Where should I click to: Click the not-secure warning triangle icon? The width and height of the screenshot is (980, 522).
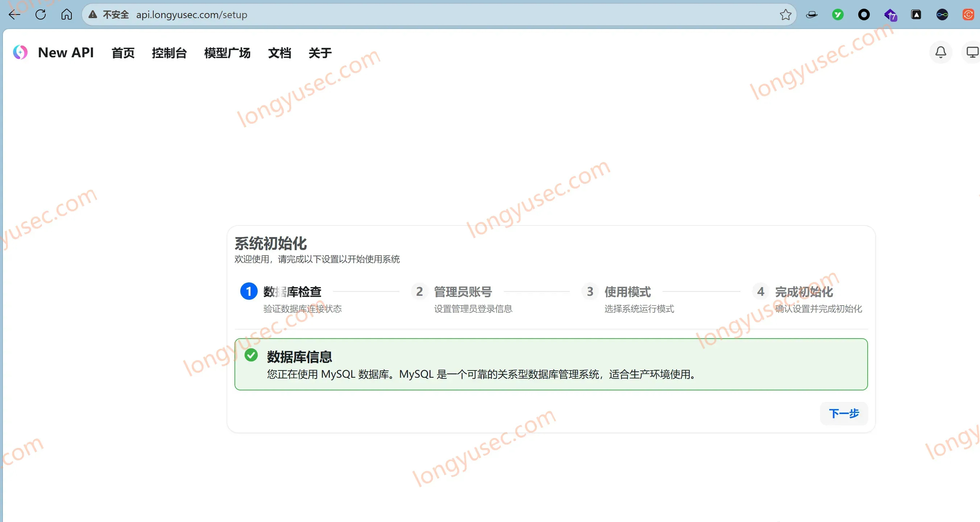tap(92, 14)
